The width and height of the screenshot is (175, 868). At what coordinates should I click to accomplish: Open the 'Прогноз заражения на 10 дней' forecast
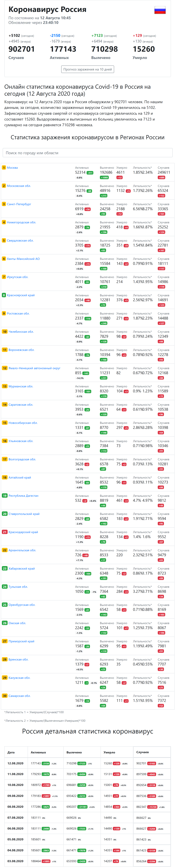[88, 69]
